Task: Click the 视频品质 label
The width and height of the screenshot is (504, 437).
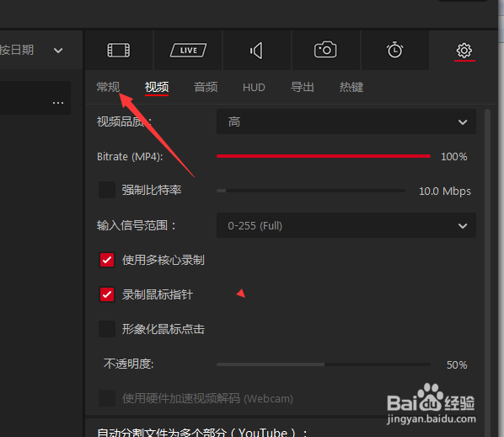Action: click(124, 121)
